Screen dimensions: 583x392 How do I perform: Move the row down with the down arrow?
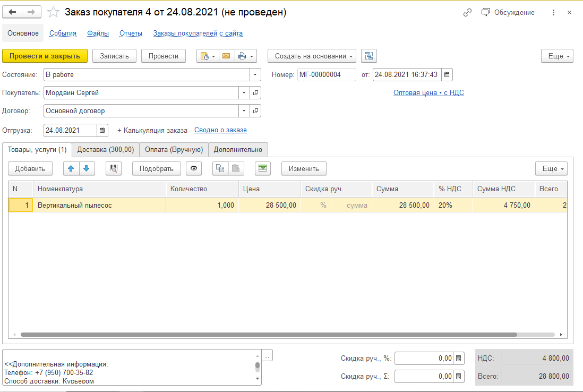pyautogui.click(x=86, y=168)
